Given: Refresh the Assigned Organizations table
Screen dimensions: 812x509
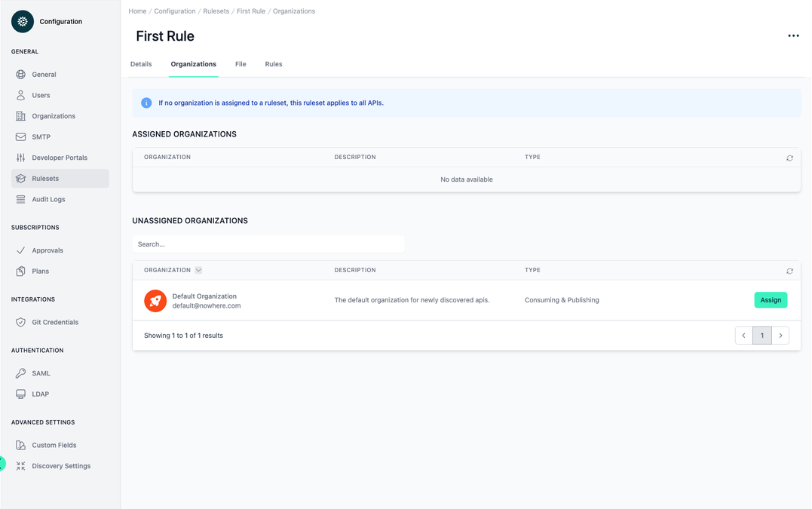Looking at the screenshot, I should (789, 158).
